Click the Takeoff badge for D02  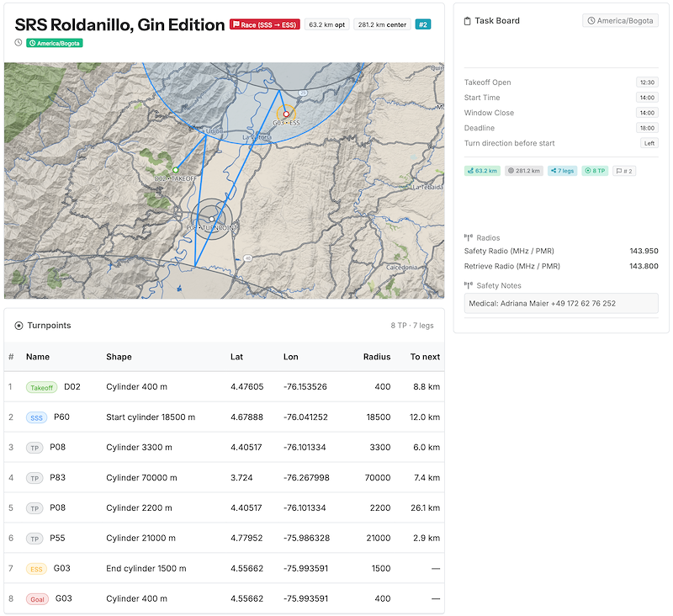[43, 387]
